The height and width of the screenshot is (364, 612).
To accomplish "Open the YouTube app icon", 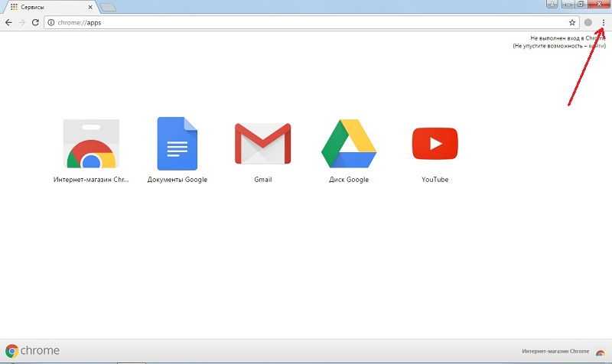I will [x=435, y=144].
